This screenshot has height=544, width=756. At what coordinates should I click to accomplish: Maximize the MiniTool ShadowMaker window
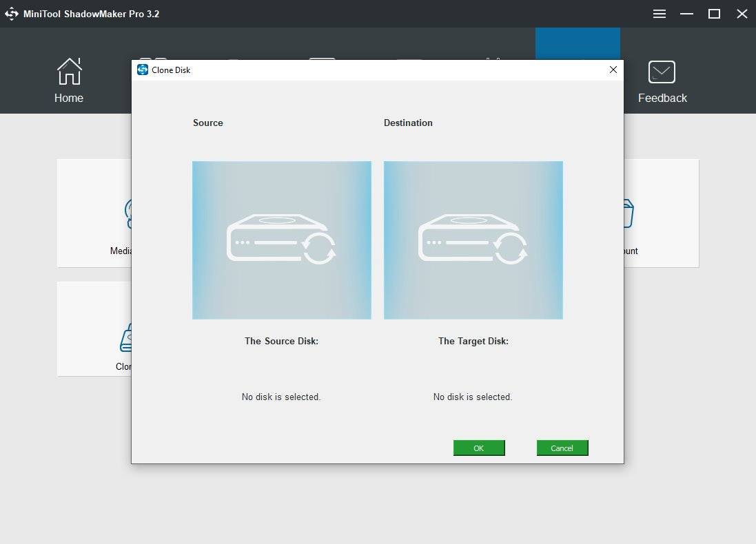714,14
